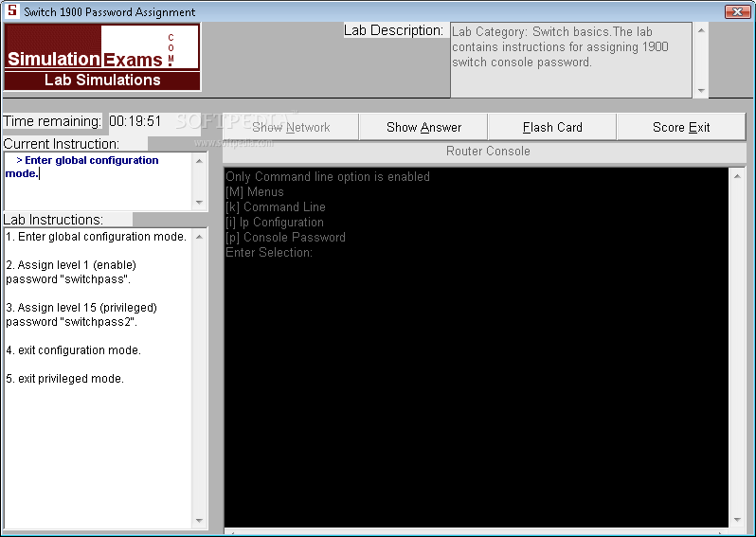Click inside the black router console terminal
This screenshot has height=537, width=756.
(476, 347)
